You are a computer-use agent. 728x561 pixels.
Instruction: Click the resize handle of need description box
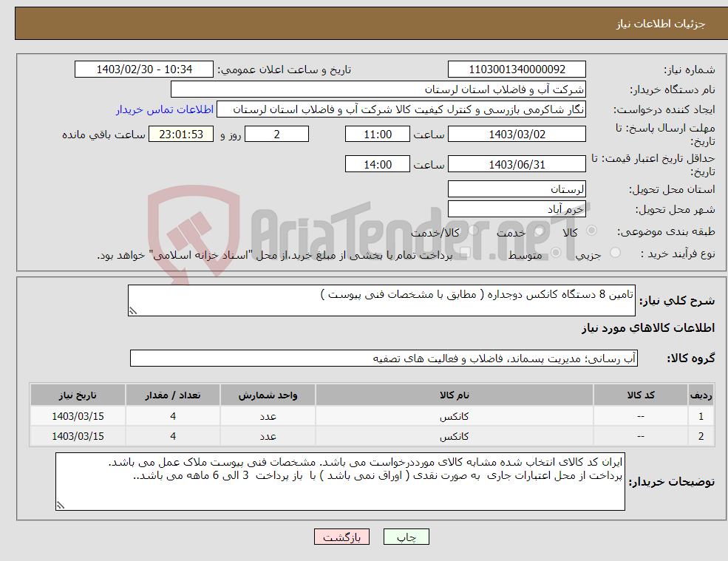pos(133,311)
